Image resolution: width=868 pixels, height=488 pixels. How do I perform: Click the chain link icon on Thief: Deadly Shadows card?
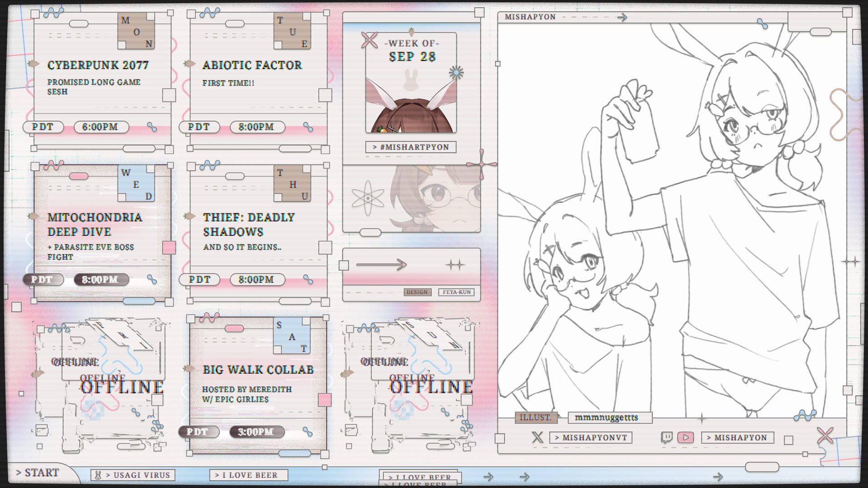[308, 279]
